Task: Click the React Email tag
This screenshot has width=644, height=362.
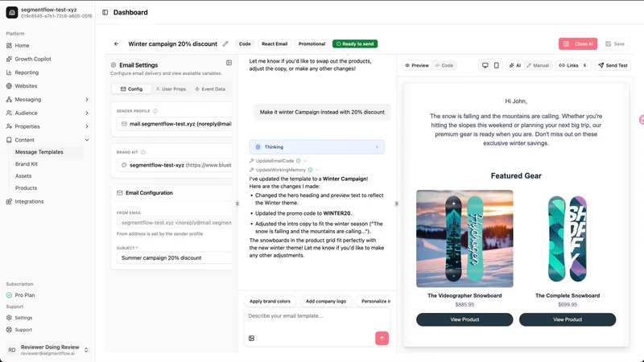Action: pos(275,44)
